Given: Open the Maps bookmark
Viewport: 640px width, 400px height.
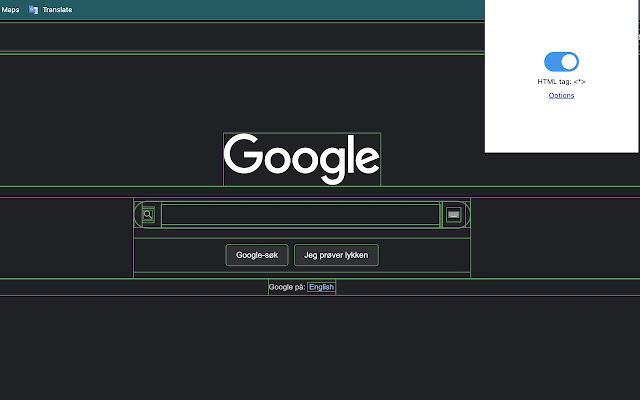Looking at the screenshot, I should 10,10.
